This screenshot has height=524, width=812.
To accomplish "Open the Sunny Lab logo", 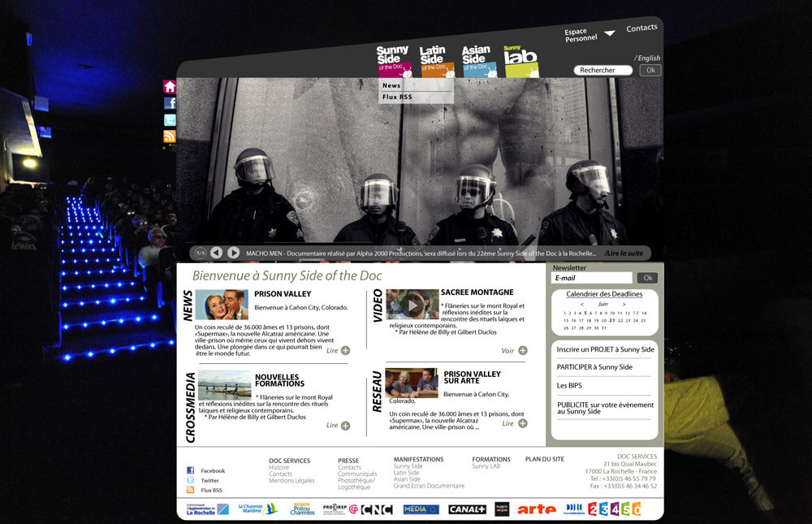I will pos(520,61).
